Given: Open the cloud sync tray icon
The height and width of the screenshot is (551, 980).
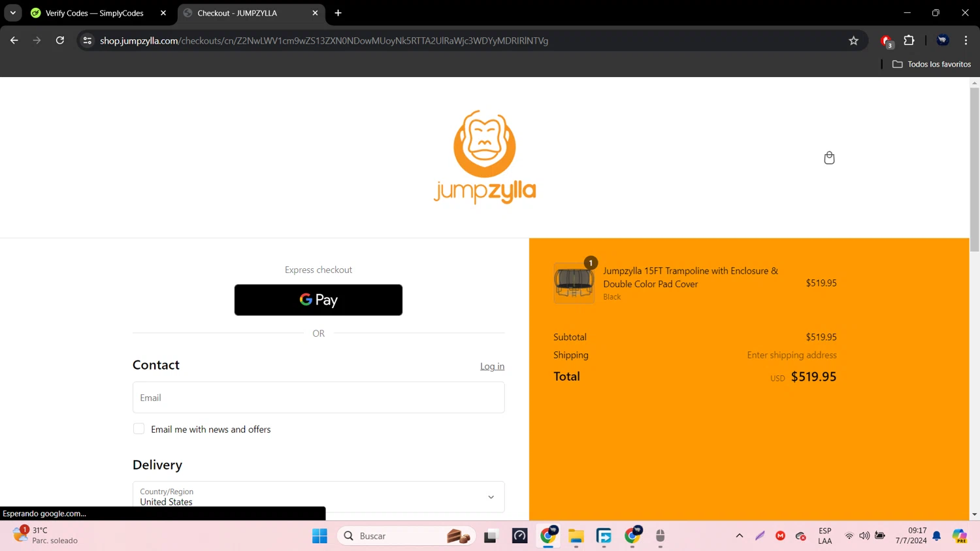Looking at the screenshot, I should [801, 536].
